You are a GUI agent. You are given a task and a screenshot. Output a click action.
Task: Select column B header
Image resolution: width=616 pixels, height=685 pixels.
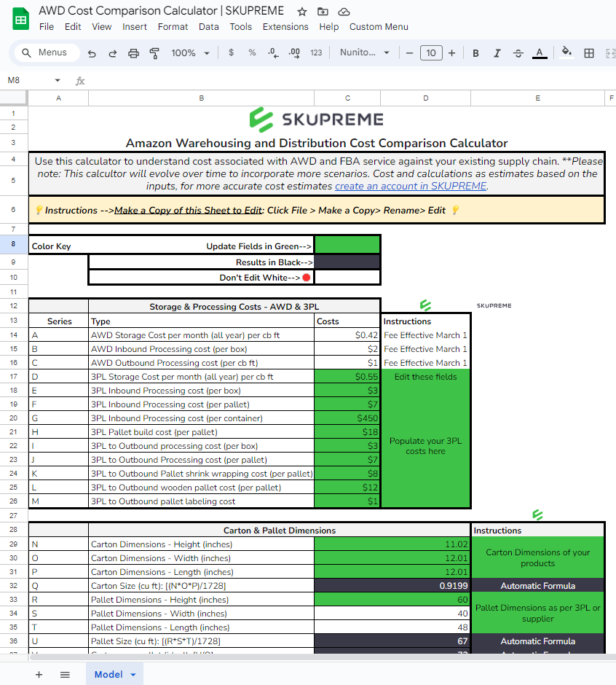tap(201, 98)
